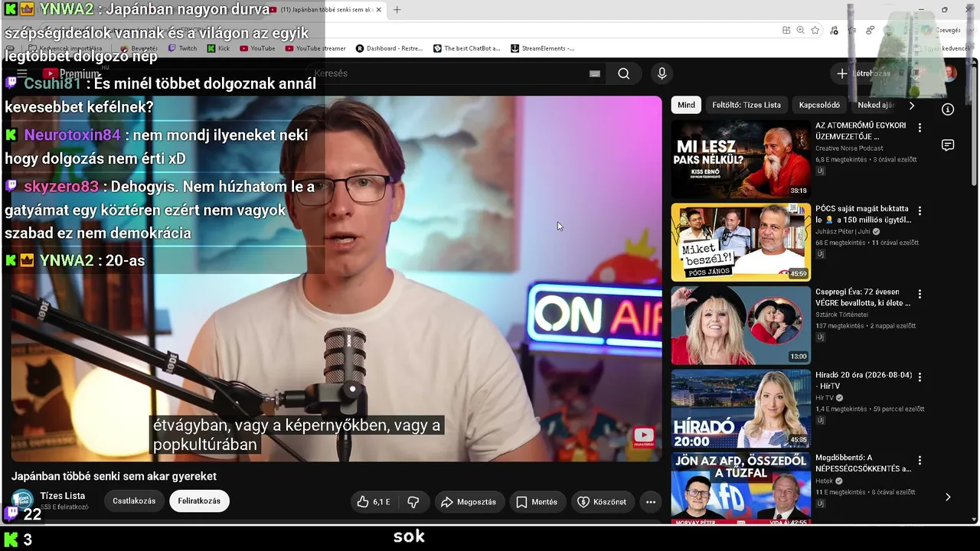This screenshot has height=551, width=980.
Task: Open the YouTube Premium logo home link
Action: coord(70,74)
